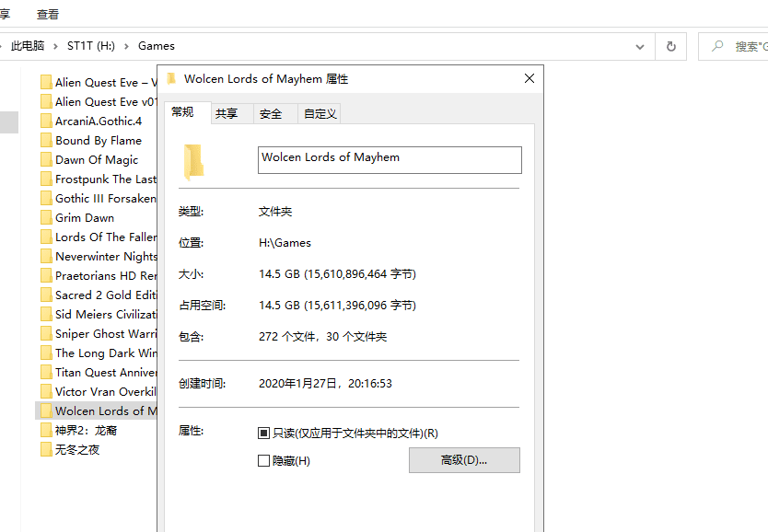Click 272 个文件，30 个文件夹 text
Screen dimensions: 768x532
(323, 337)
